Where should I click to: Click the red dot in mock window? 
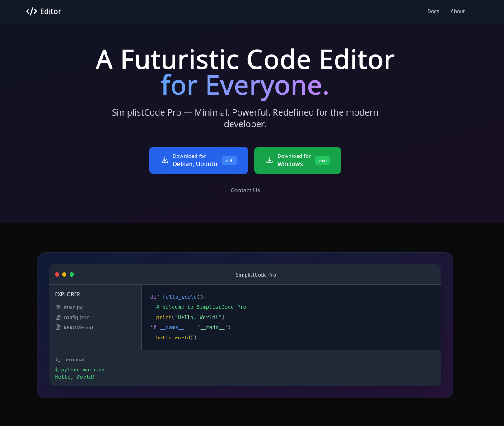point(57,274)
